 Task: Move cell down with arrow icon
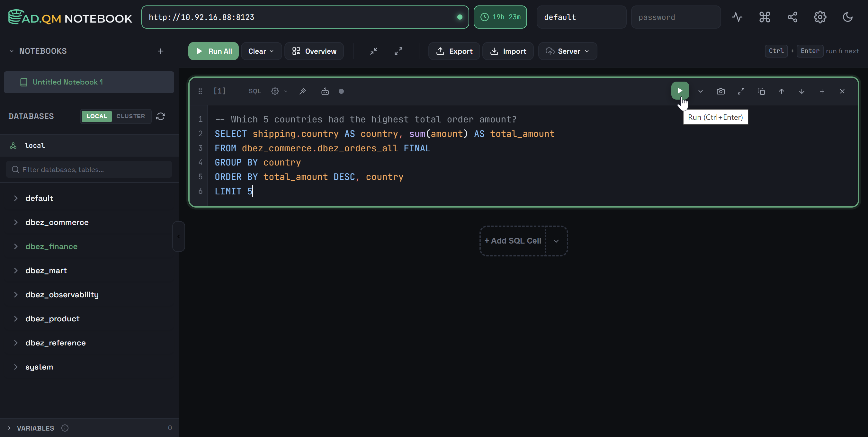click(x=801, y=91)
